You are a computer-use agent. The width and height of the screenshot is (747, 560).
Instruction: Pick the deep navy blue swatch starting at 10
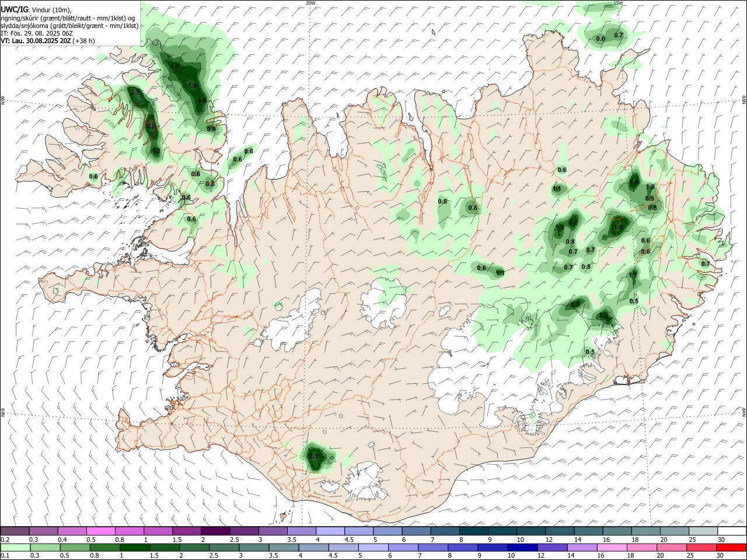click(522, 548)
